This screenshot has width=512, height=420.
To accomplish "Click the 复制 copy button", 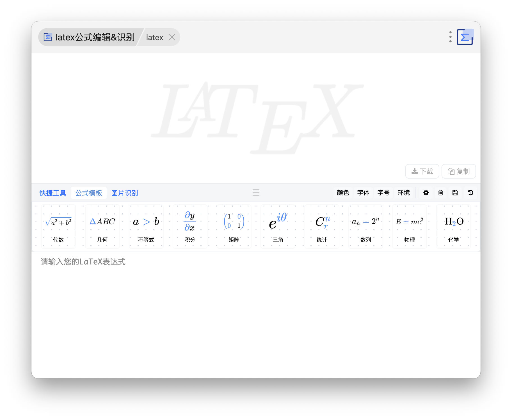I will point(459,171).
